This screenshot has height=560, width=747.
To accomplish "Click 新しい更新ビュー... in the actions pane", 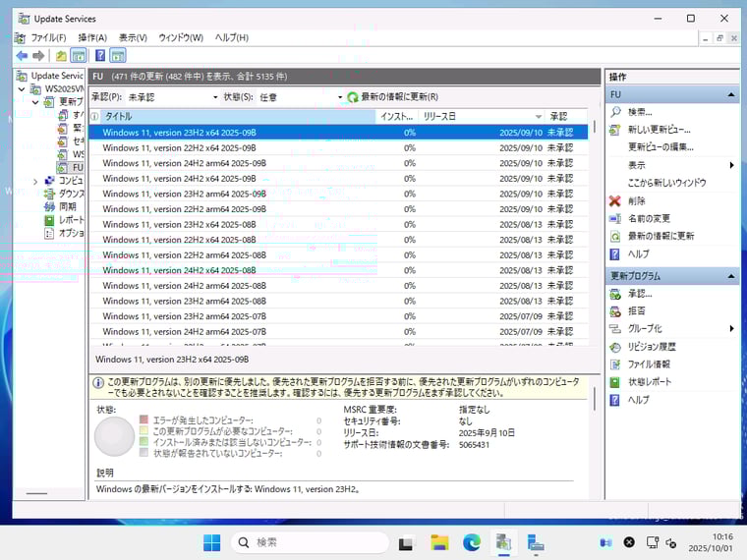I will click(x=659, y=130).
